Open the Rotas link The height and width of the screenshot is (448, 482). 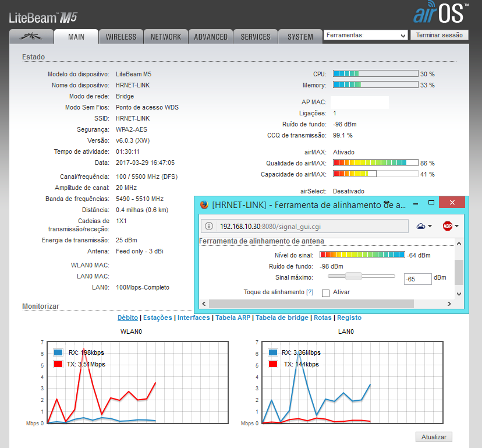tap(322, 318)
